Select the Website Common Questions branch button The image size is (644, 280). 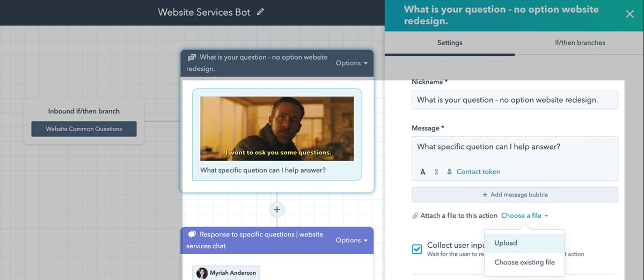point(84,129)
